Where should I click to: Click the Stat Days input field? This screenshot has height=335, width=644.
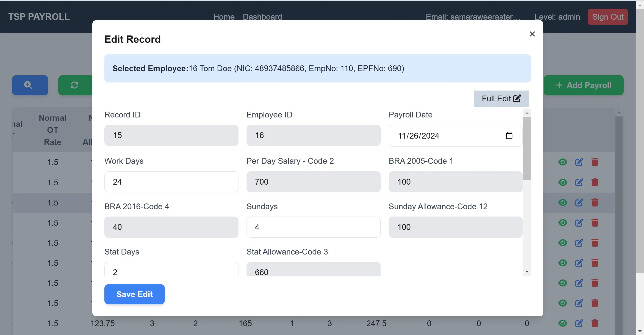tap(171, 272)
